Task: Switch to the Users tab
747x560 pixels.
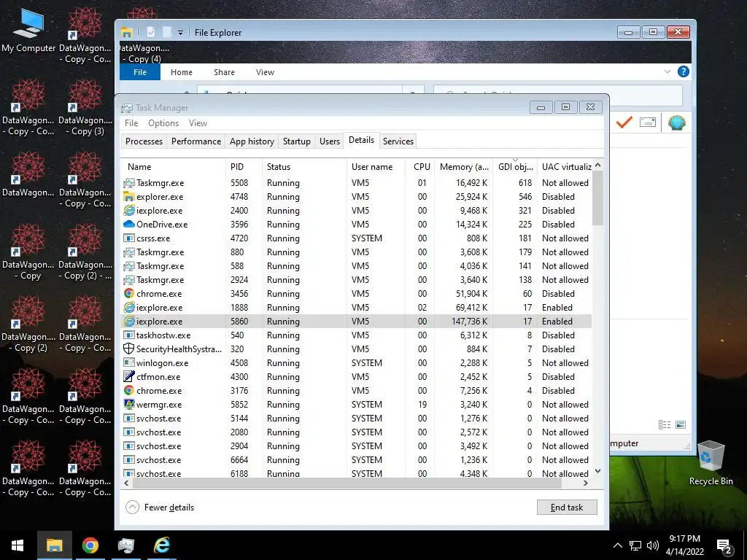Action: click(x=330, y=141)
